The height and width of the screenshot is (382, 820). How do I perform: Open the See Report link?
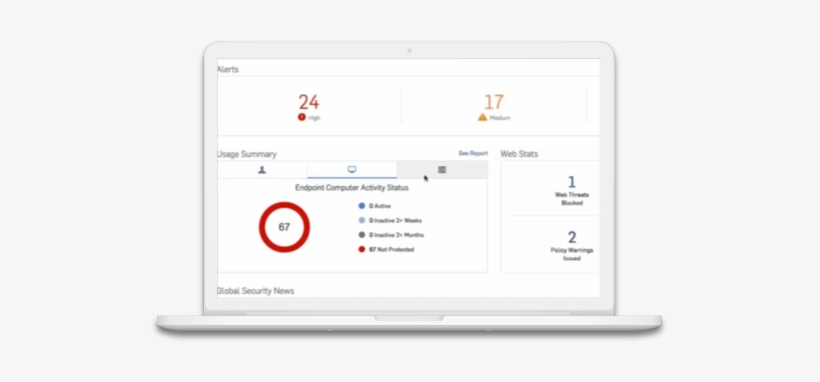coord(473,153)
